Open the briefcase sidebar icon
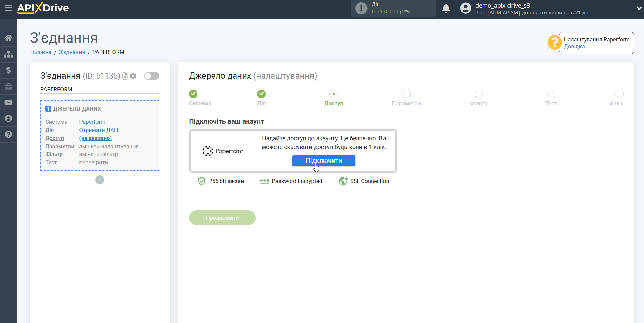The image size is (644, 323). click(8, 86)
